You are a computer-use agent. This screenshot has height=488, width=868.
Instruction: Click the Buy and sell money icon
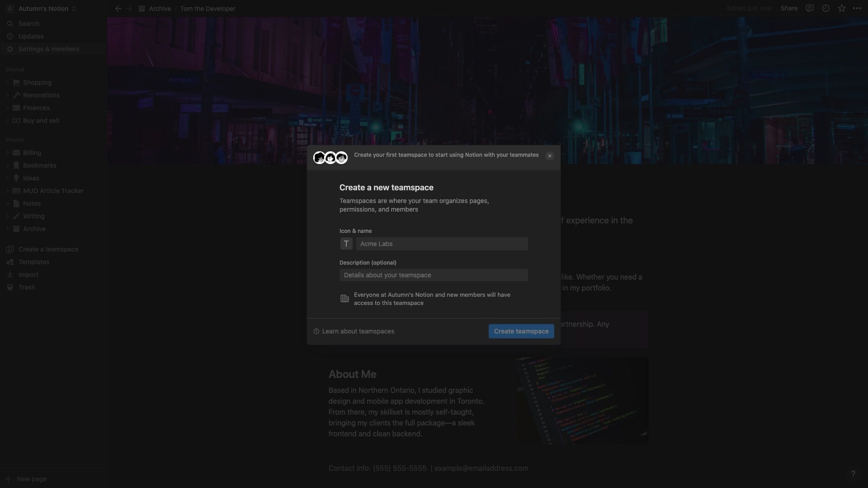[16, 121]
